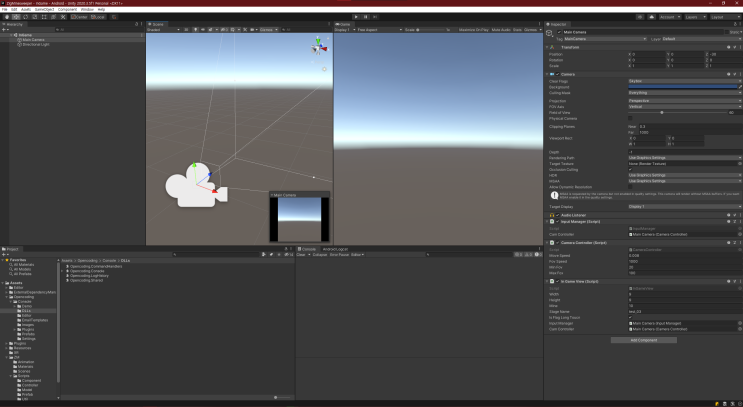The image size is (743, 407).
Task: Click the Pause button
Action: pos(366,17)
